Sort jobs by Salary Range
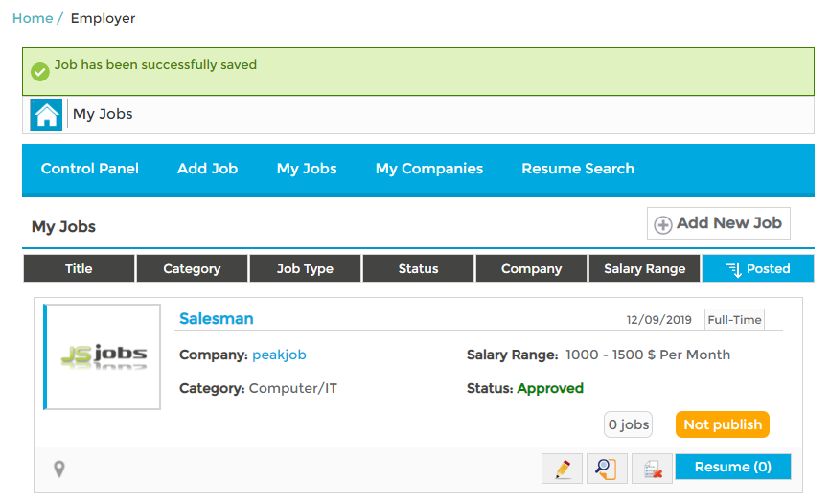The height and width of the screenshot is (504, 830). [644, 269]
